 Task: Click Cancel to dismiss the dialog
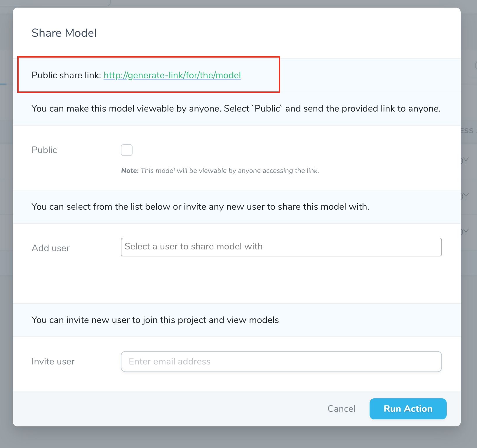click(x=341, y=409)
